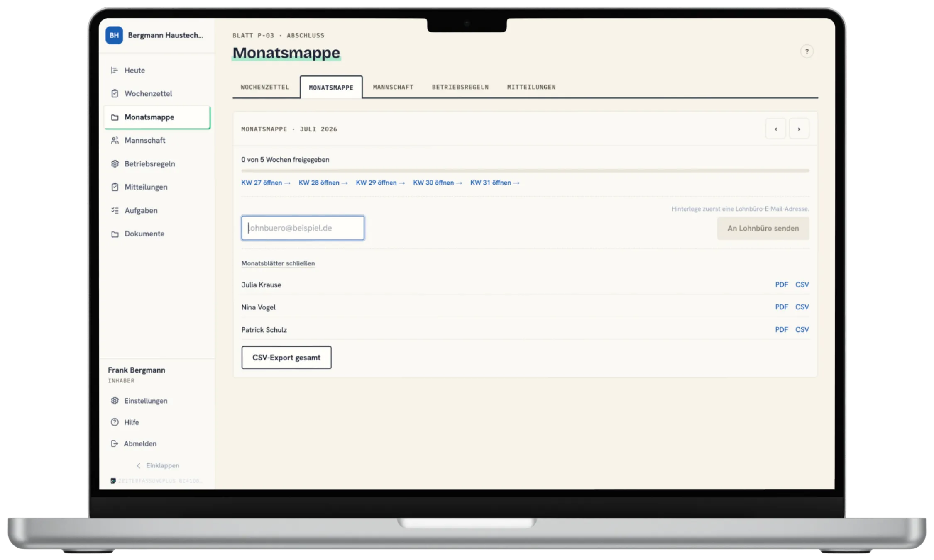934x560 pixels.
Task: Click the Einstellungen gear icon
Action: click(115, 401)
